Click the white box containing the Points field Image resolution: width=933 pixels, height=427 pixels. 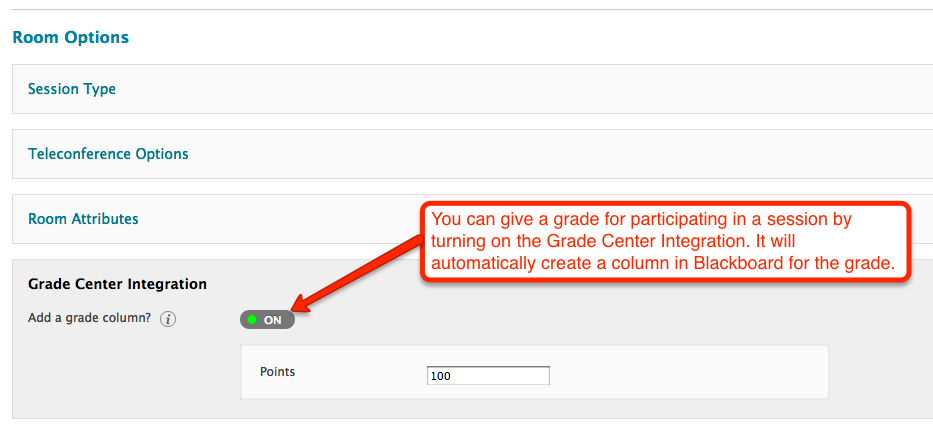[x=534, y=372]
